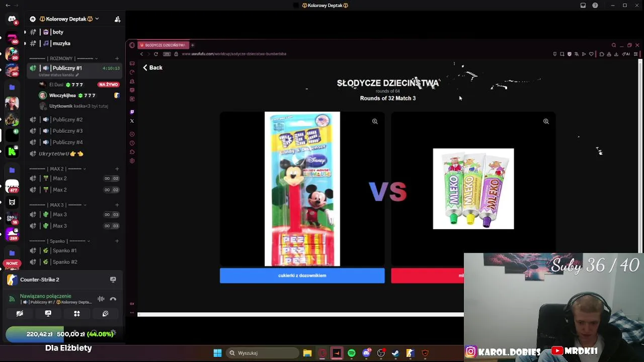Add a channel to Spanko category
Image resolution: width=644 pixels, height=362 pixels.
tap(117, 241)
